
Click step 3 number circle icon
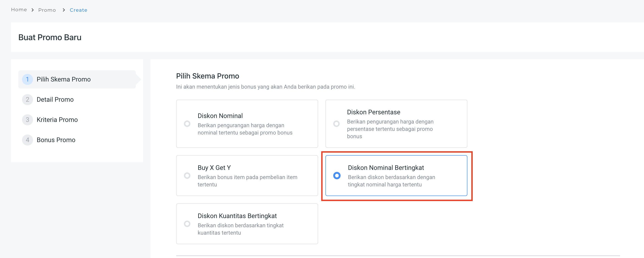(28, 120)
